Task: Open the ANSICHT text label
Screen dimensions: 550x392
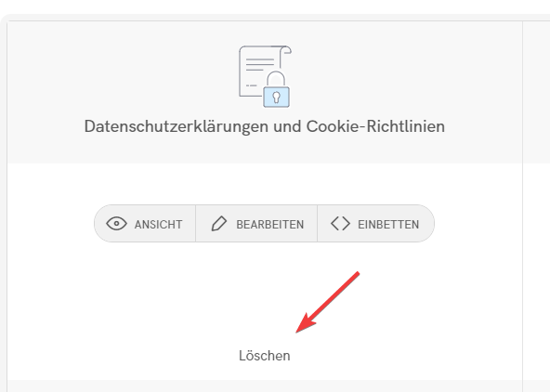Action: pyautogui.click(x=158, y=225)
